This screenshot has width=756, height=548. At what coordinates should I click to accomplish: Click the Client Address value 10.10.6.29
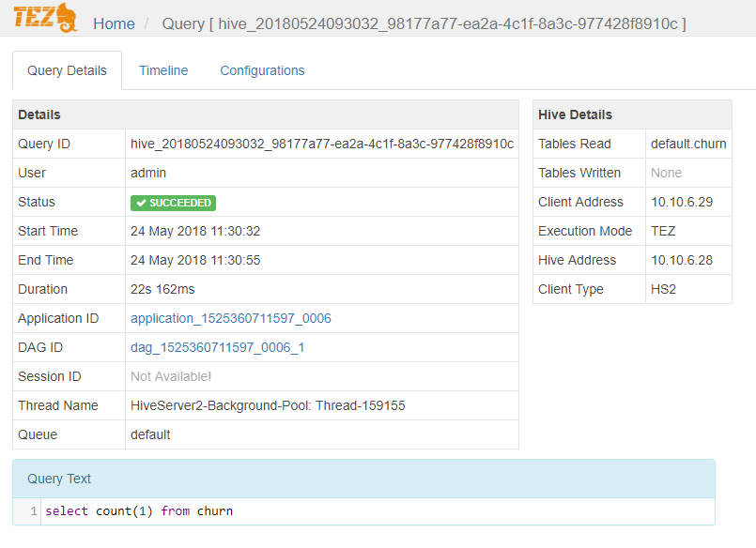683,202
